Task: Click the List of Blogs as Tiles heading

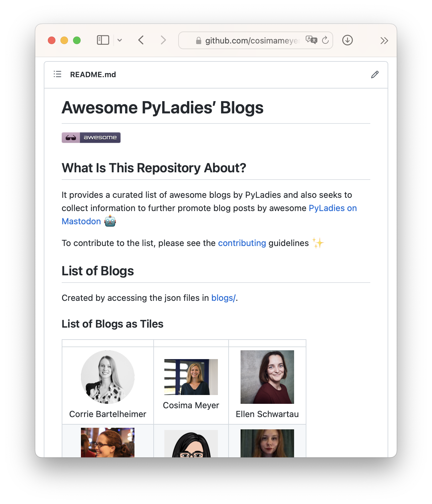Action: pos(112,324)
